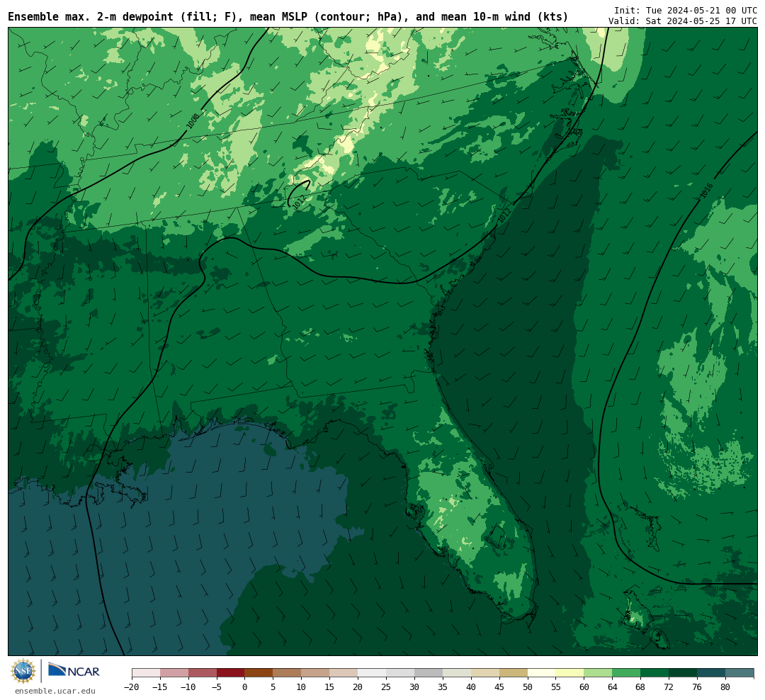
Task: Click the 1016 isobar contour label
Action: point(706,191)
